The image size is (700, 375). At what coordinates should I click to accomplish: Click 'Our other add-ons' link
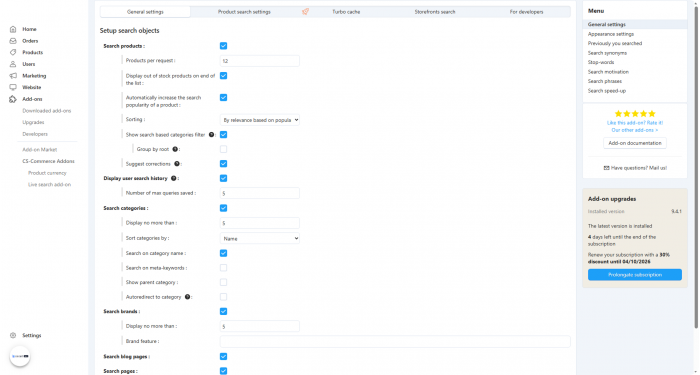coord(635,130)
